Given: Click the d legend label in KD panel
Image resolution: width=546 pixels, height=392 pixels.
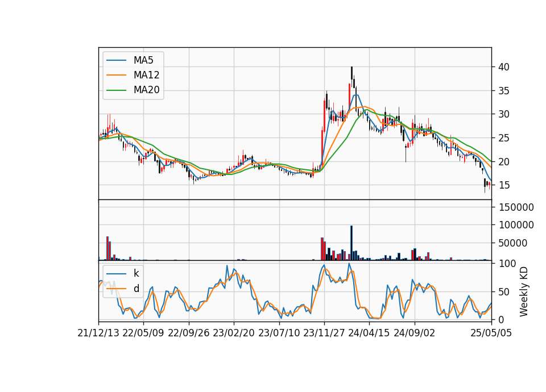Looking at the screenshot, I should coord(136,289).
